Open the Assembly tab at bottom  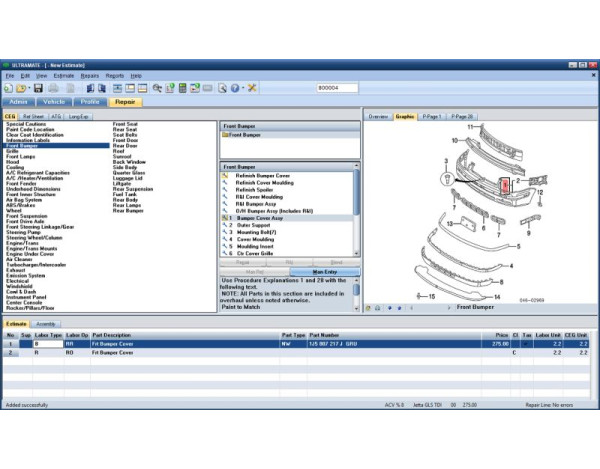pos(45,324)
